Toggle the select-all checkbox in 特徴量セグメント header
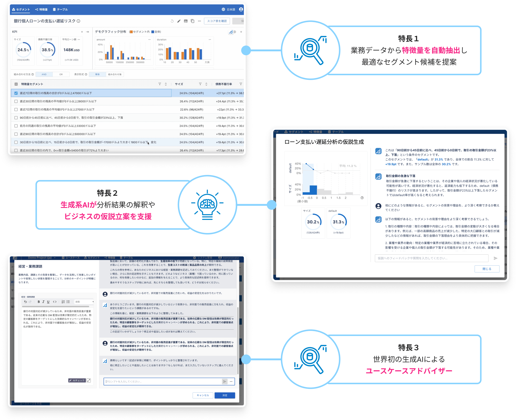Screen dimensions: 517x420 tap(16, 84)
